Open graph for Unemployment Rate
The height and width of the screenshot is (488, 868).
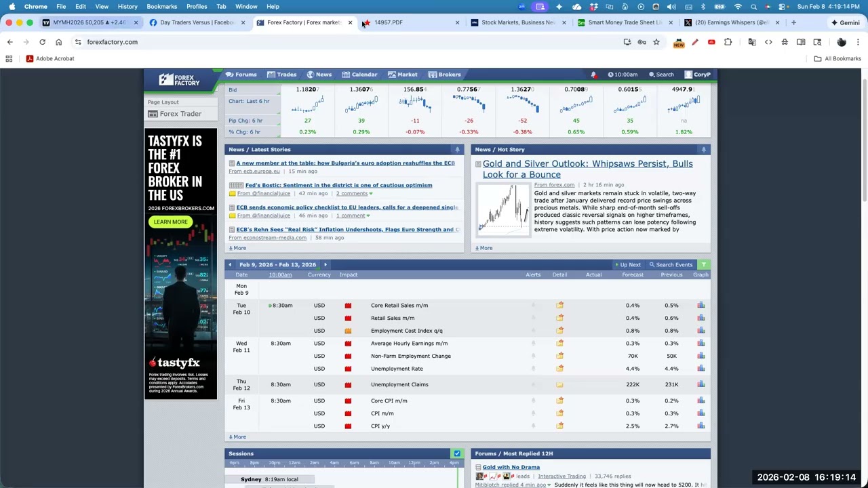701,369
